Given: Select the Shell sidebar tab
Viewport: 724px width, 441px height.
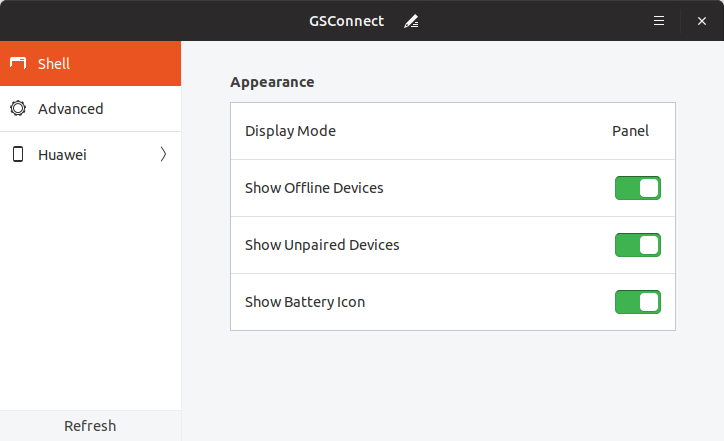Looking at the screenshot, I should click(90, 63).
